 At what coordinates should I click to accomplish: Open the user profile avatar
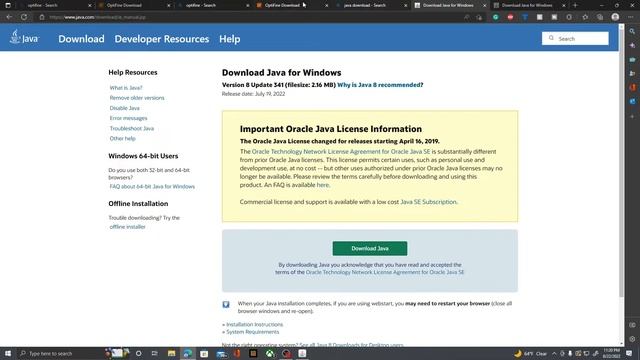tap(615, 17)
